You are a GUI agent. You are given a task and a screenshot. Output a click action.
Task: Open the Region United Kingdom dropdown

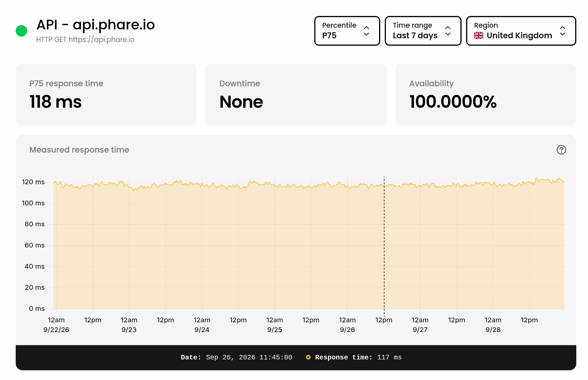click(x=521, y=31)
